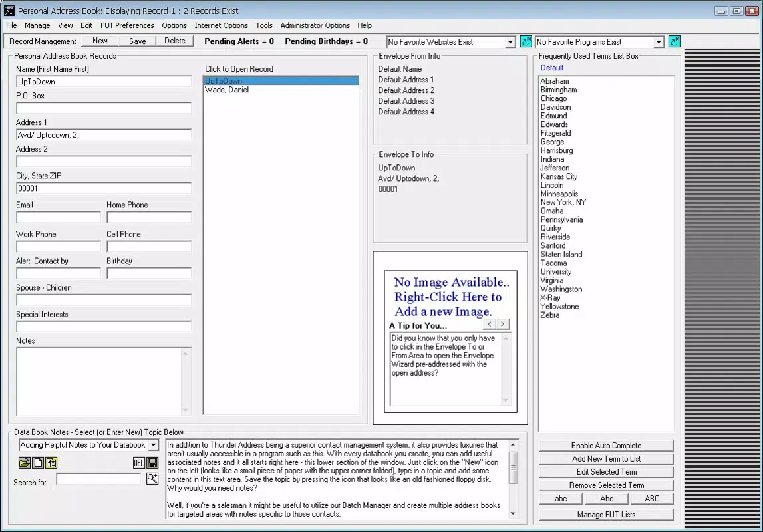The height and width of the screenshot is (532, 763).
Task: Open the View menu
Action: tap(65, 25)
